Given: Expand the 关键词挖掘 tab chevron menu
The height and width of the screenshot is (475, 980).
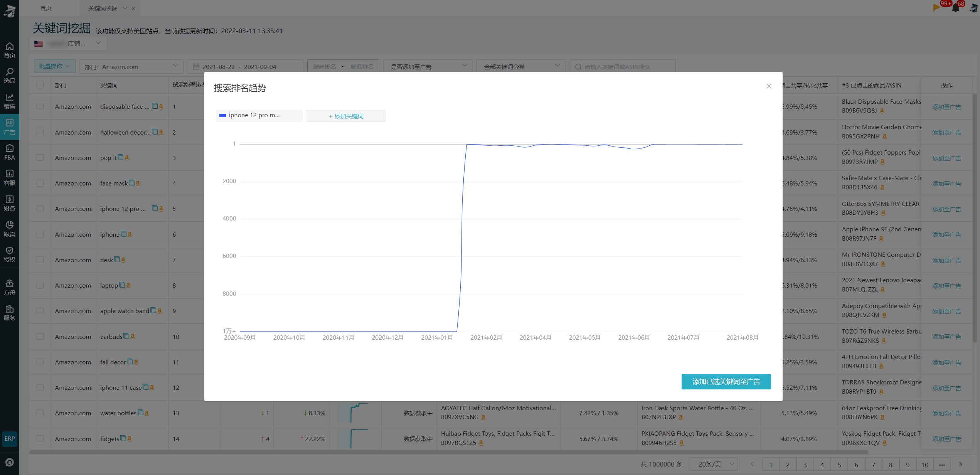Looking at the screenshot, I should click(x=125, y=8).
